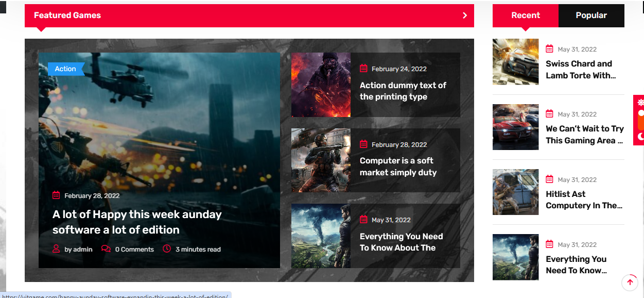644x298 pixels.
Task: Click the 'February 24, 2022' date
Action: (x=399, y=69)
